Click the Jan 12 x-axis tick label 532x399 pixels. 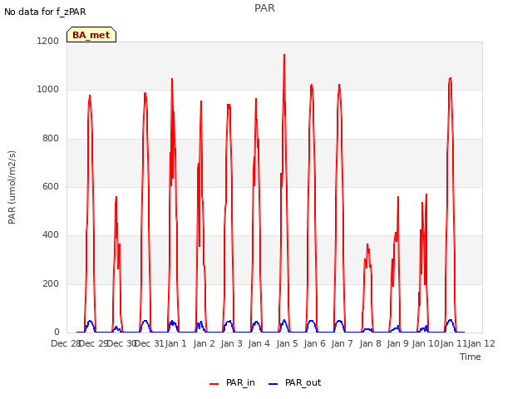481,343
